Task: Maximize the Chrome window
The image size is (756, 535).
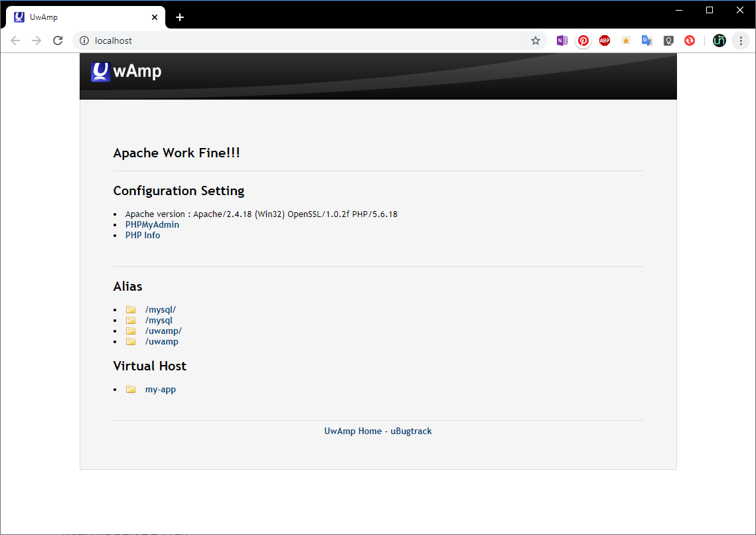Action: tap(710, 10)
